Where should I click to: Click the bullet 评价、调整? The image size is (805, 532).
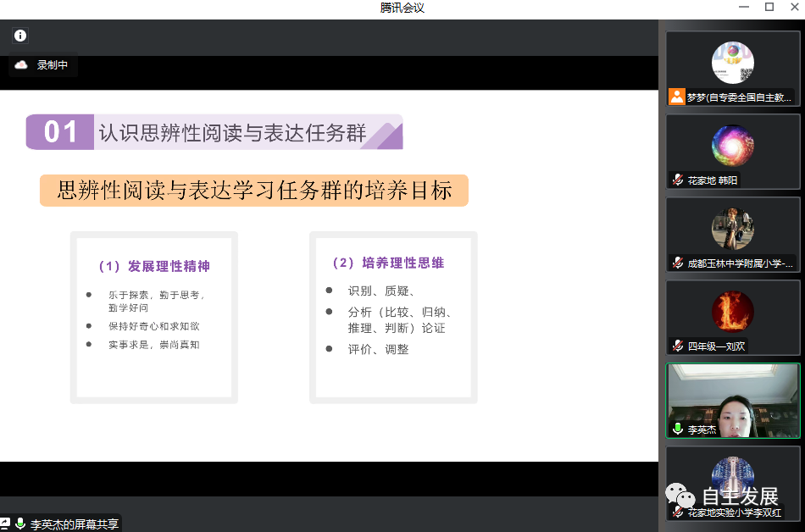pyautogui.click(x=379, y=349)
